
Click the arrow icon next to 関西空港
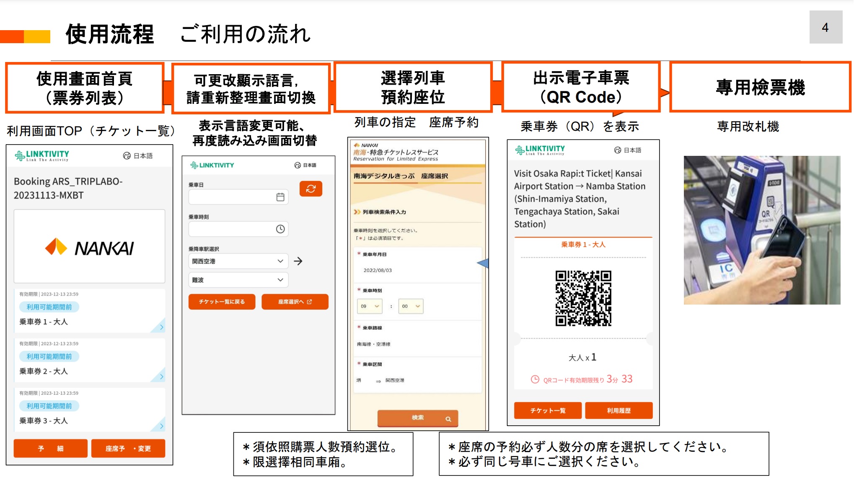pyautogui.click(x=298, y=261)
